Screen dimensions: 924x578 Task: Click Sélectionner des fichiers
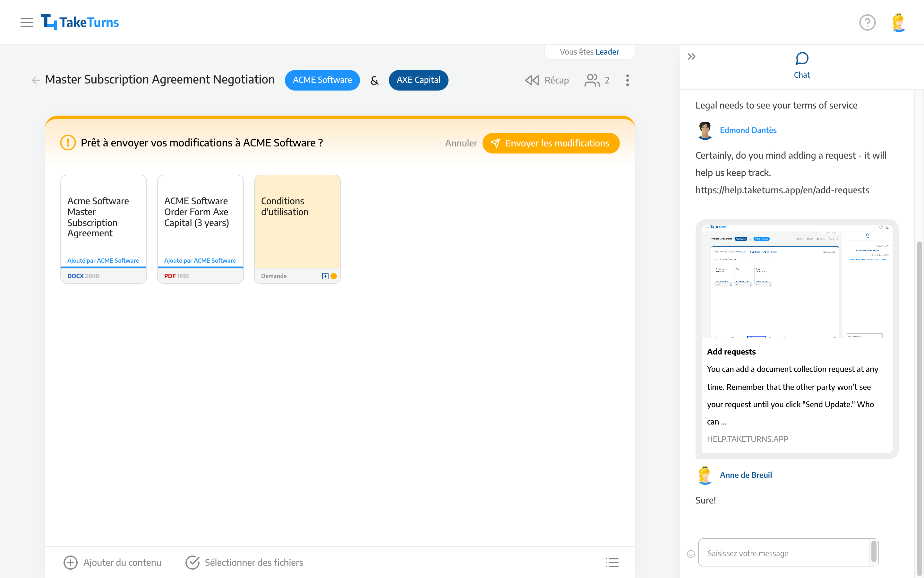(244, 562)
